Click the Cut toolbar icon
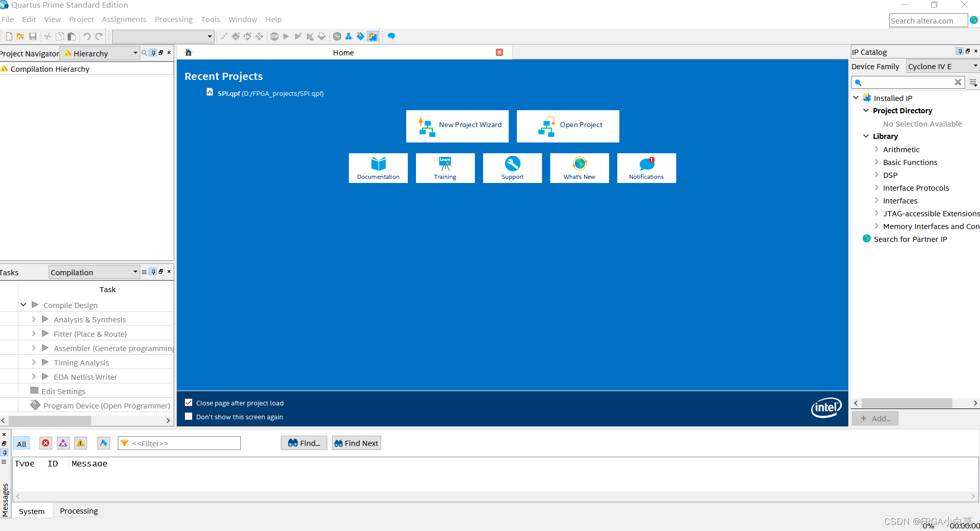The height and width of the screenshot is (531, 980). tap(48, 36)
